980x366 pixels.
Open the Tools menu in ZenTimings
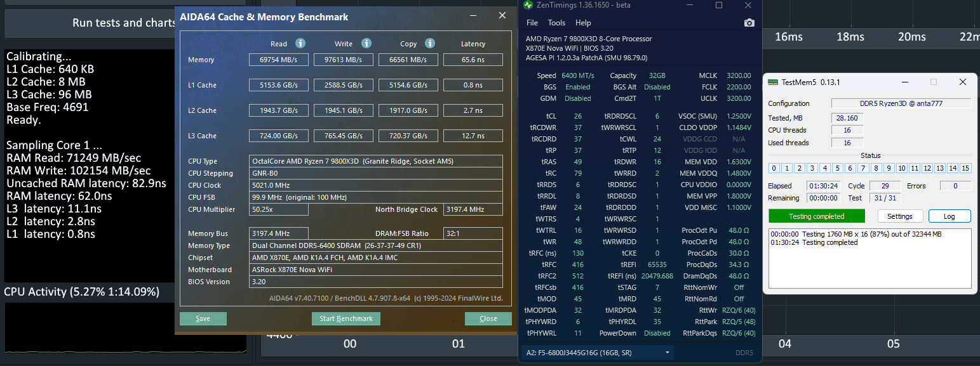[556, 23]
